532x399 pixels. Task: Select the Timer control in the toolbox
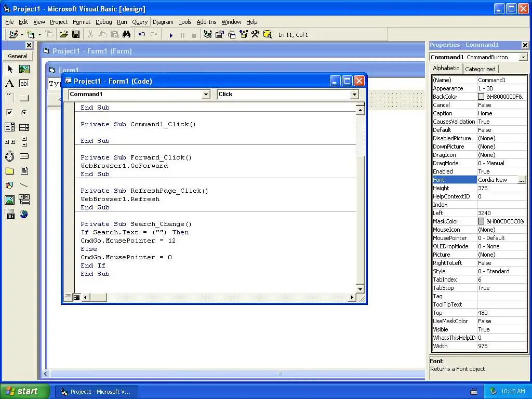pos(10,156)
